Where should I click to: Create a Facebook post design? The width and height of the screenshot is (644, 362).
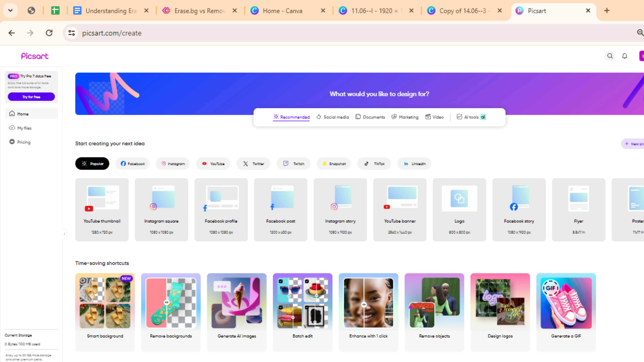tap(281, 210)
